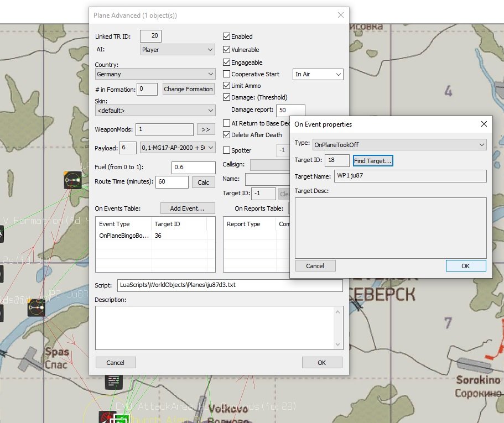Select the WP2 Ju87 waypoint icon above Spas
Viewport: 504px width, 423px height.
pyautogui.click(x=37, y=307)
